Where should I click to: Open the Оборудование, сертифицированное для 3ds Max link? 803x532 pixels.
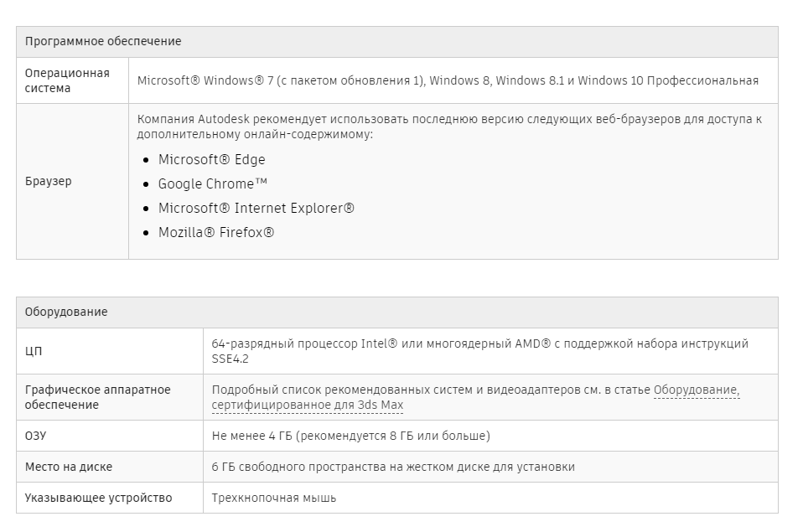(x=308, y=405)
